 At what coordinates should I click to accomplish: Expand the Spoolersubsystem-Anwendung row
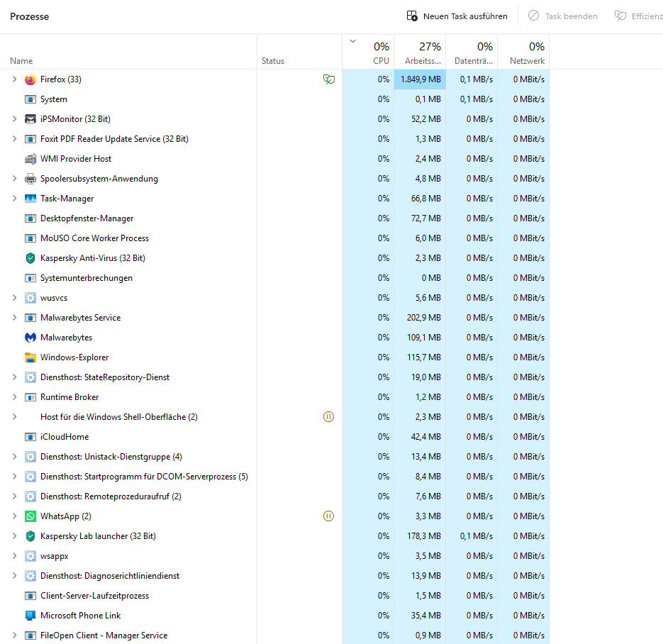point(14,179)
